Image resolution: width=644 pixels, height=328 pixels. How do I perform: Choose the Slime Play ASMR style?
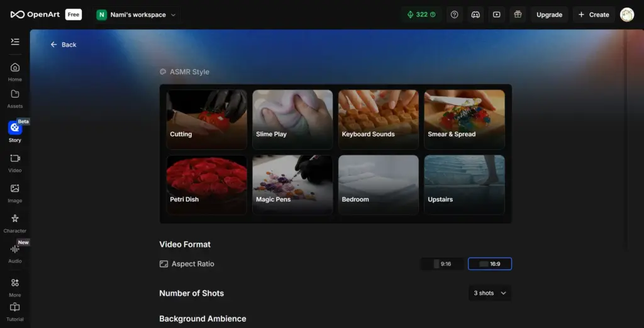point(292,119)
